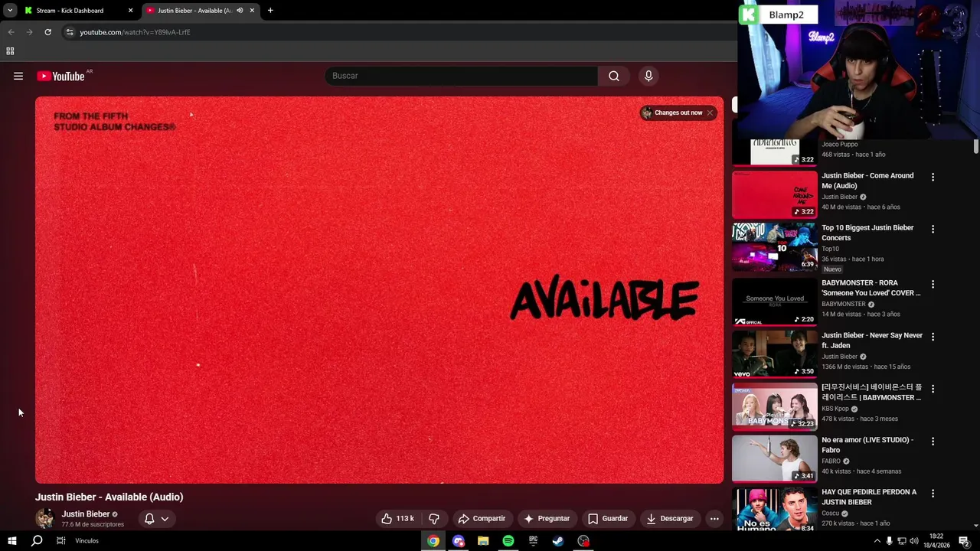Open the tab search dropdown arrow

[x=10, y=11]
